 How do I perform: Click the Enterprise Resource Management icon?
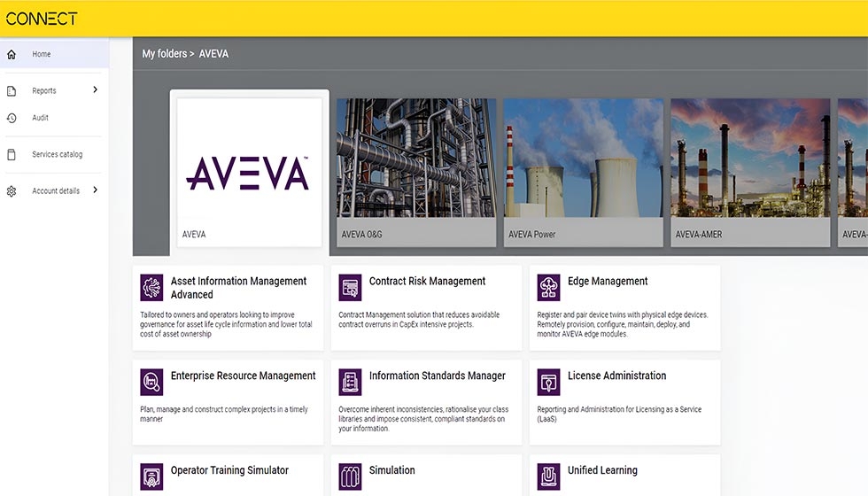[x=151, y=382]
